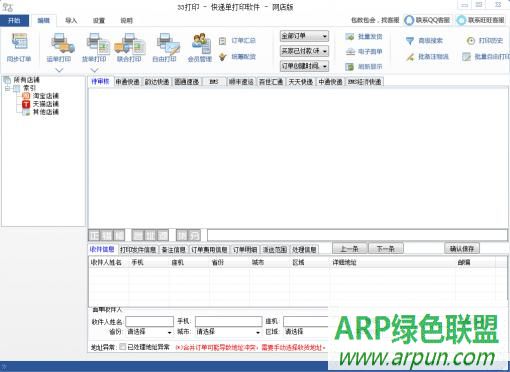Select 天猫店铺 in shop tree

point(46,104)
